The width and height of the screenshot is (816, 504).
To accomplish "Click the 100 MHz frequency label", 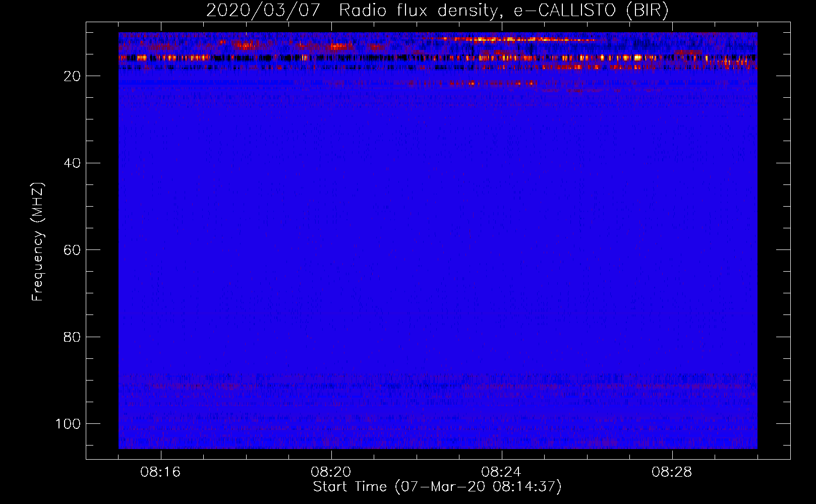I will click(x=68, y=424).
